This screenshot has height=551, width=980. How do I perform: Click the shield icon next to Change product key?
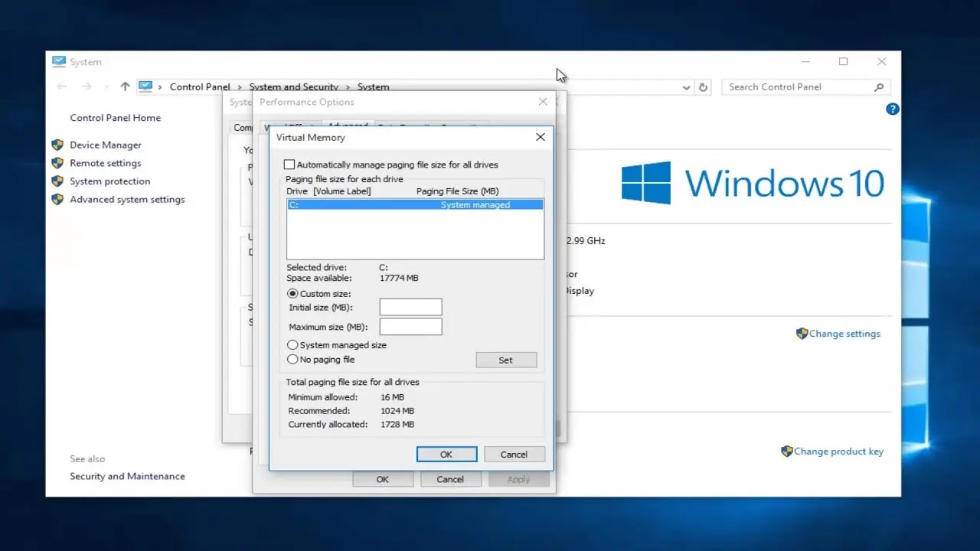tap(787, 452)
